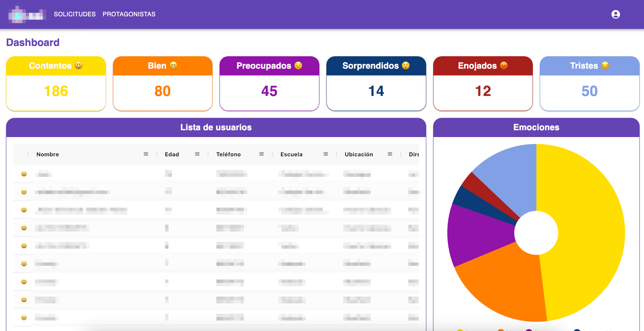Sort by the Ubicación column header
This screenshot has width=644, height=331.
(359, 154)
